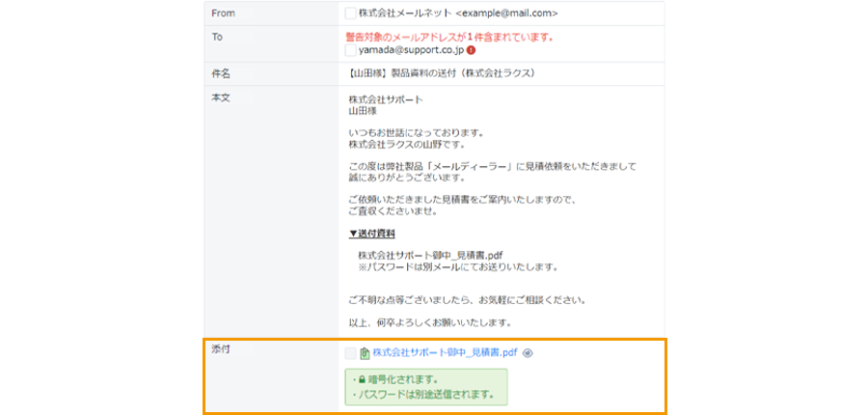Click the PDF attachment file icon
The height and width of the screenshot is (415, 868).
point(365,353)
